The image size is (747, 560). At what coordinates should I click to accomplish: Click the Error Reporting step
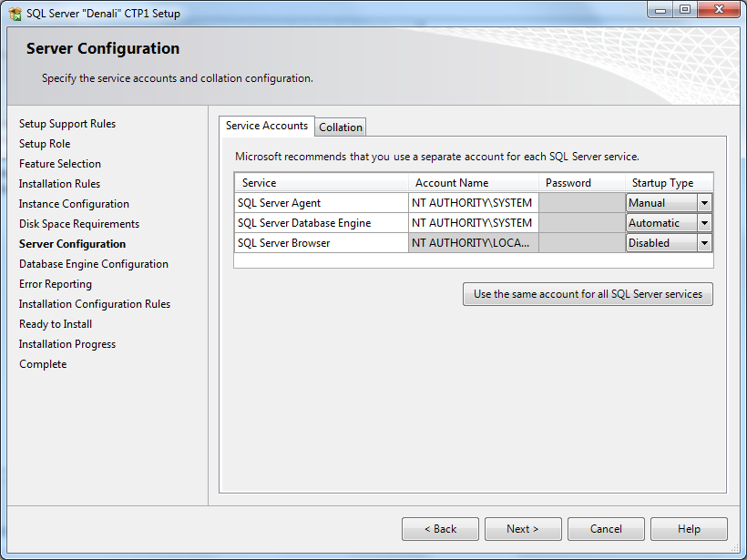tap(56, 284)
